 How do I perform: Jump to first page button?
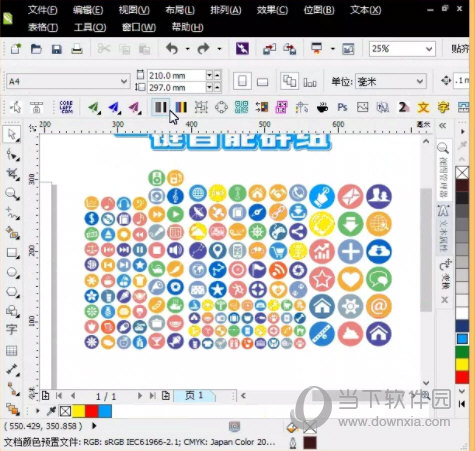coord(59,396)
